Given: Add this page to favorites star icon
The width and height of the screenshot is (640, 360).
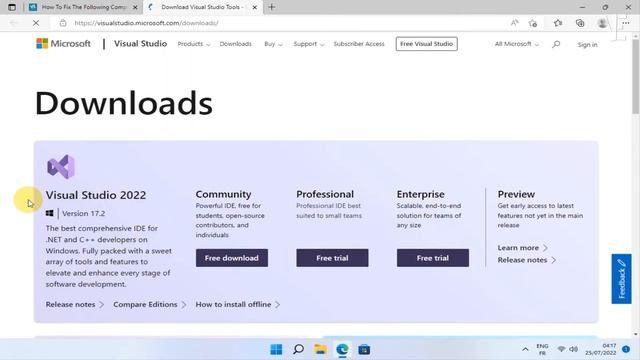Looking at the screenshot, I should (533, 23).
